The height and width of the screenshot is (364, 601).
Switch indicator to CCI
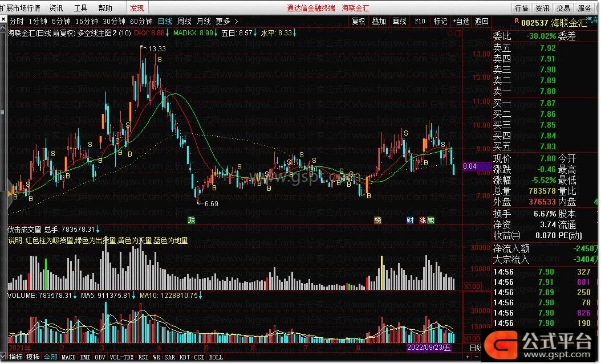click(x=200, y=357)
